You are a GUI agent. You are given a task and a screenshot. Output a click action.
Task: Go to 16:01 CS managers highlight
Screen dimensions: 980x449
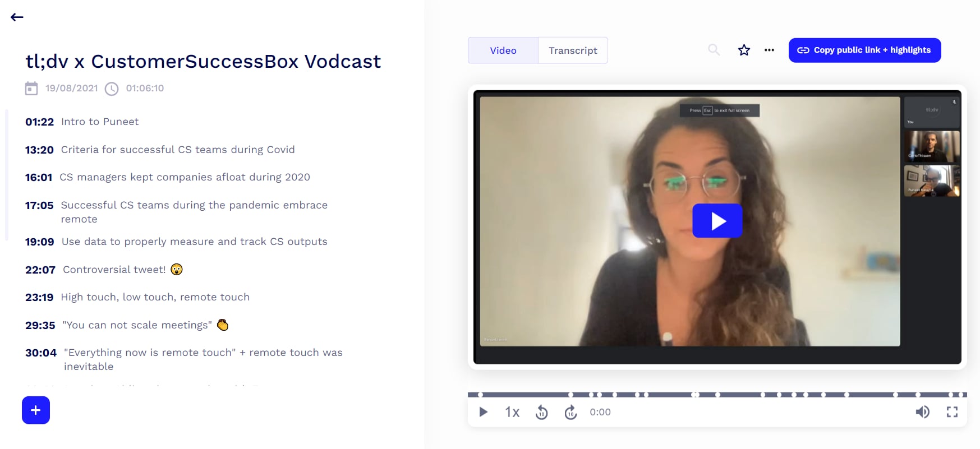tap(167, 177)
